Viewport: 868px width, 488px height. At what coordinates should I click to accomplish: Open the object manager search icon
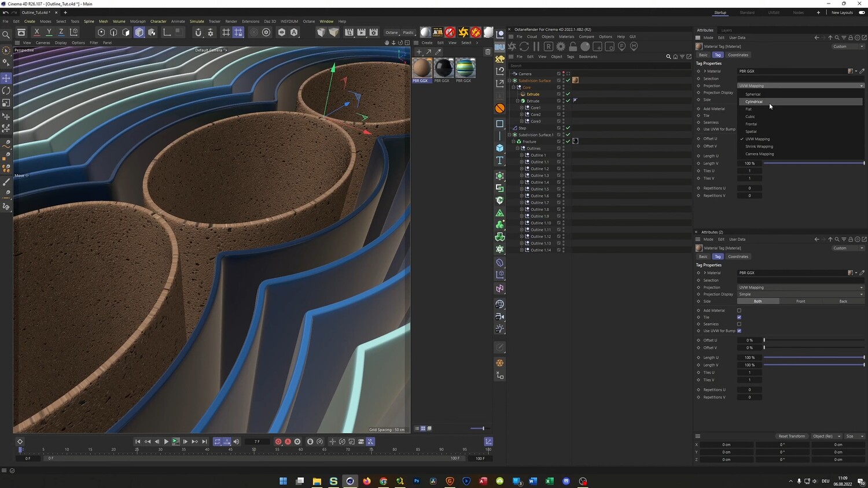click(668, 57)
